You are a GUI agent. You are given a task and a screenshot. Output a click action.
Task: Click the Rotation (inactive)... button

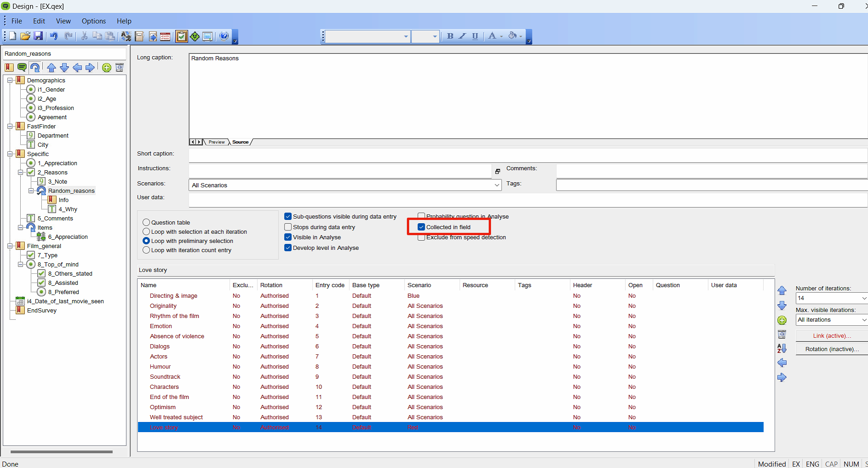pyautogui.click(x=832, y=349)
